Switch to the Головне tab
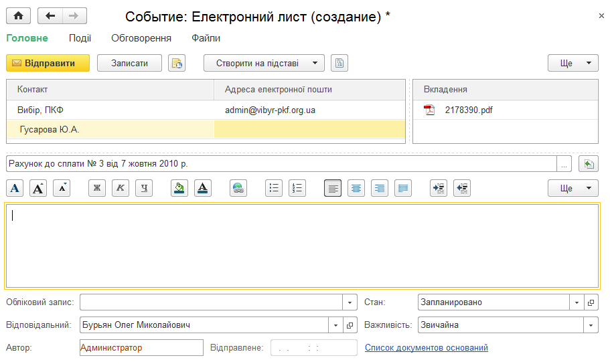This screenshot has width=610, height=364. pos(27,38)
